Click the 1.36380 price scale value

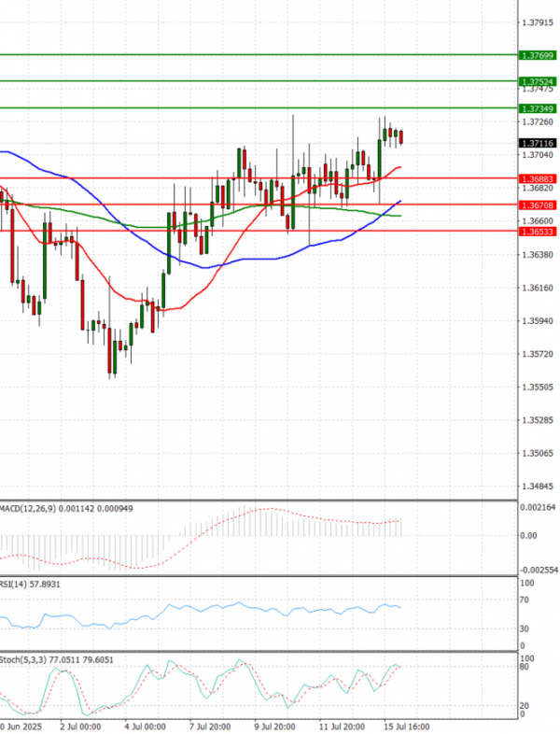pos(538,255)
